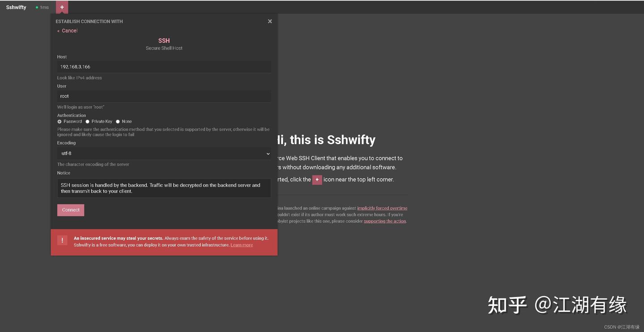
Task: Click the green latency indicator dot
Action: pyautogui.click(x=36, y=7)
